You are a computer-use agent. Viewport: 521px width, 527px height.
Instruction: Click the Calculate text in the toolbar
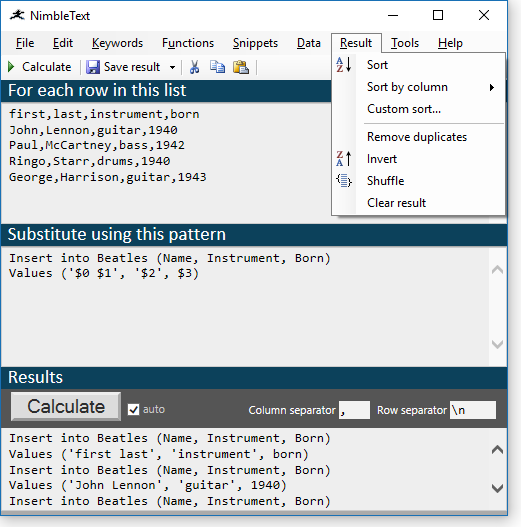pyautogui.click(x=46, y=67)
